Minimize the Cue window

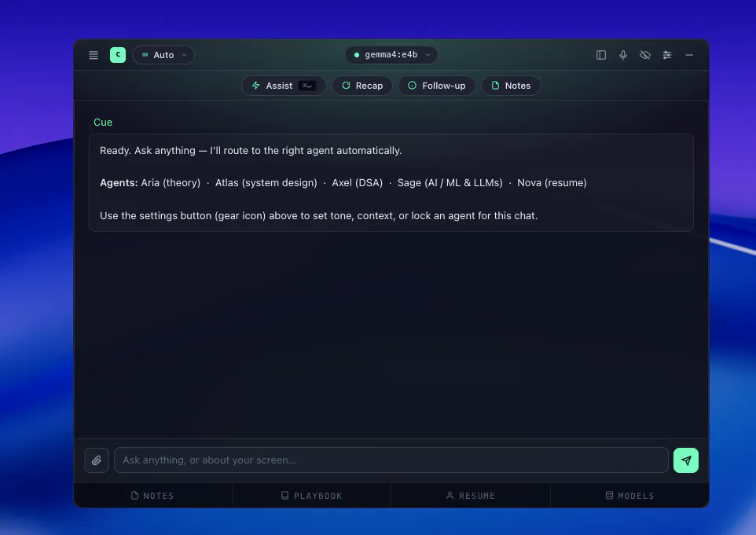[x=689, y=55]
